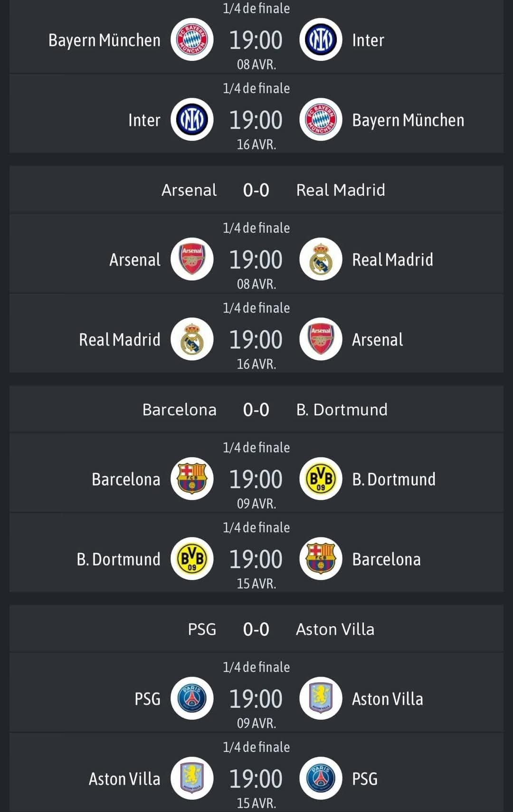Tap Arsenal crest in Arsenal vs Real Madrid 08 AVR.

192,259
